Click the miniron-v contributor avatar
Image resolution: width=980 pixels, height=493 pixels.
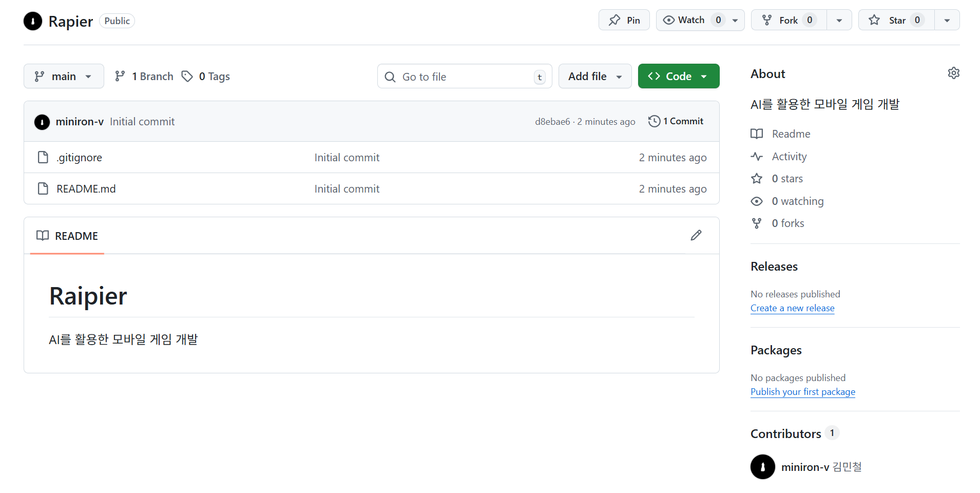[763, 467]
